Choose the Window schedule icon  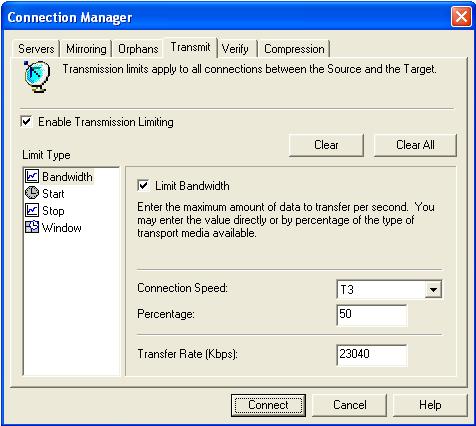[32, 227]
